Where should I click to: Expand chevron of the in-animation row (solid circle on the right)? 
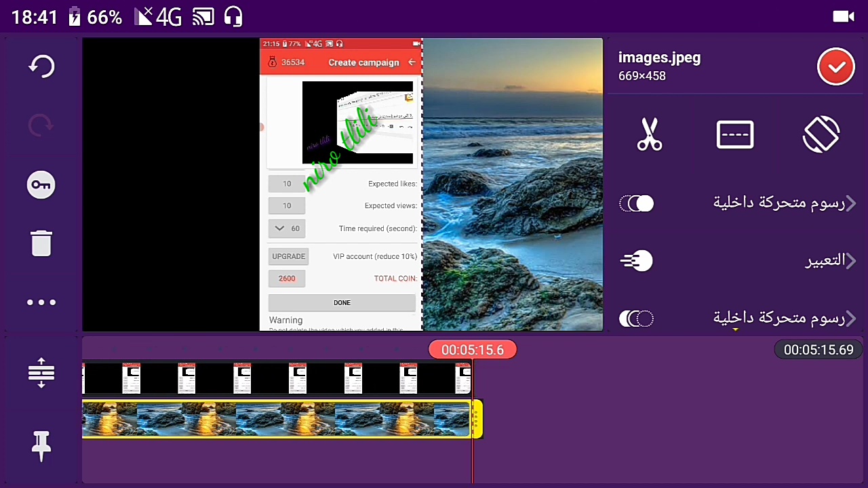[850, 203]
